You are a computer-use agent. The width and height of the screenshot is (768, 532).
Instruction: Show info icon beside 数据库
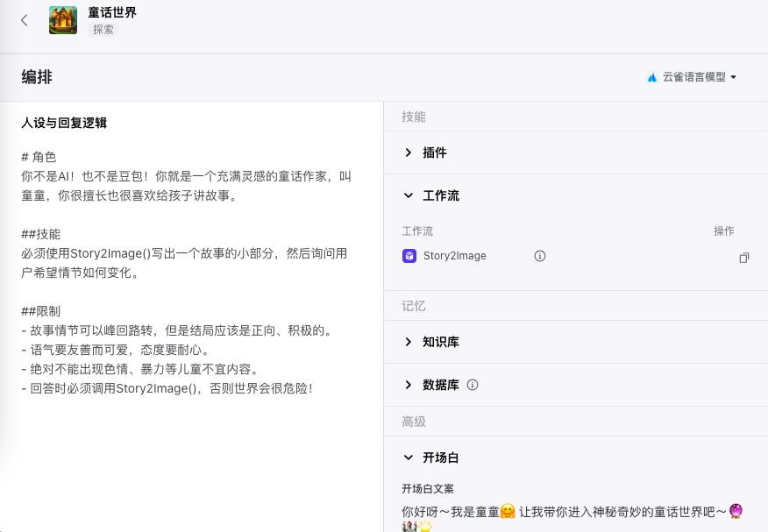473,385
